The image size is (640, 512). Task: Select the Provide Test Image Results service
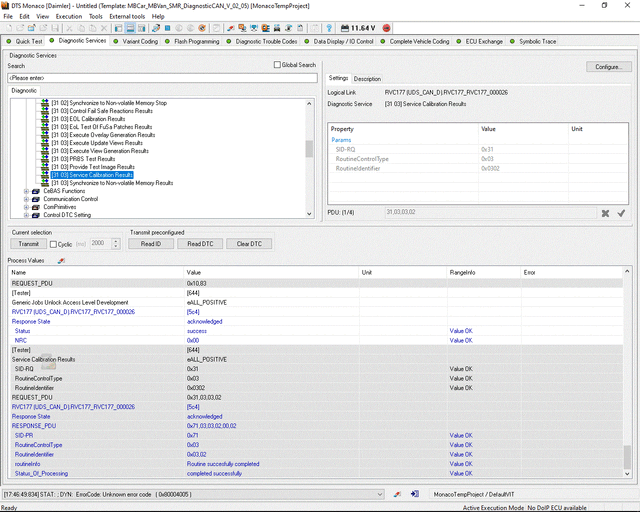[x=93, y=167]
